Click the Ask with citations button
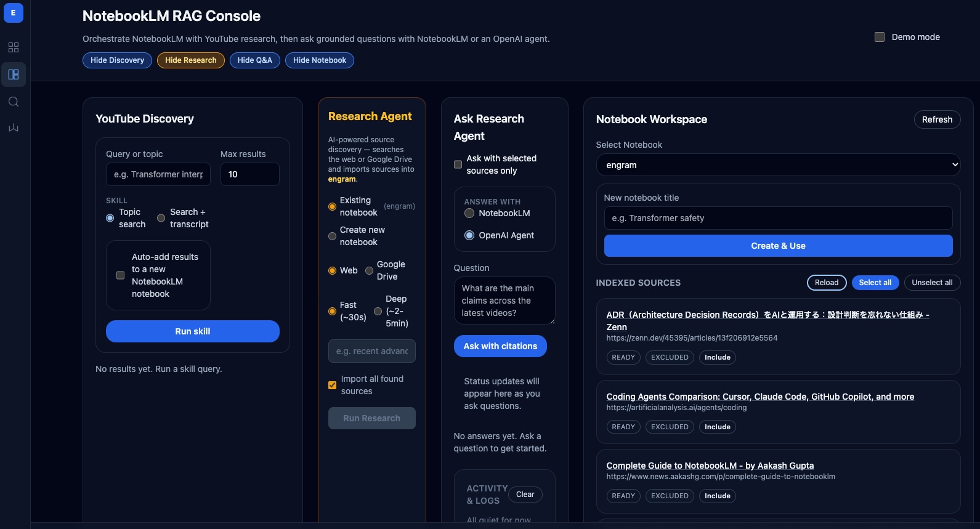Image resolution: width=980 pixels, height=529 pixels. point(500,346)
